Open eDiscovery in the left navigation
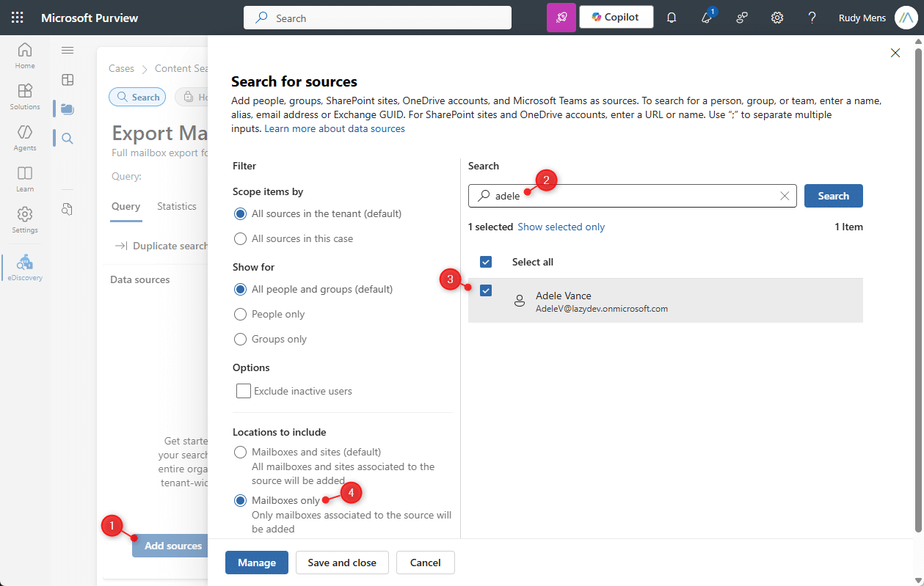924x586 pixels. (x=25, y=268)
